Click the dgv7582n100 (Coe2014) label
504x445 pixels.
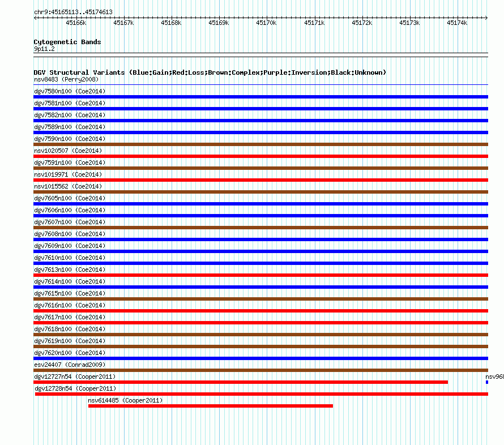coord(70,115)
